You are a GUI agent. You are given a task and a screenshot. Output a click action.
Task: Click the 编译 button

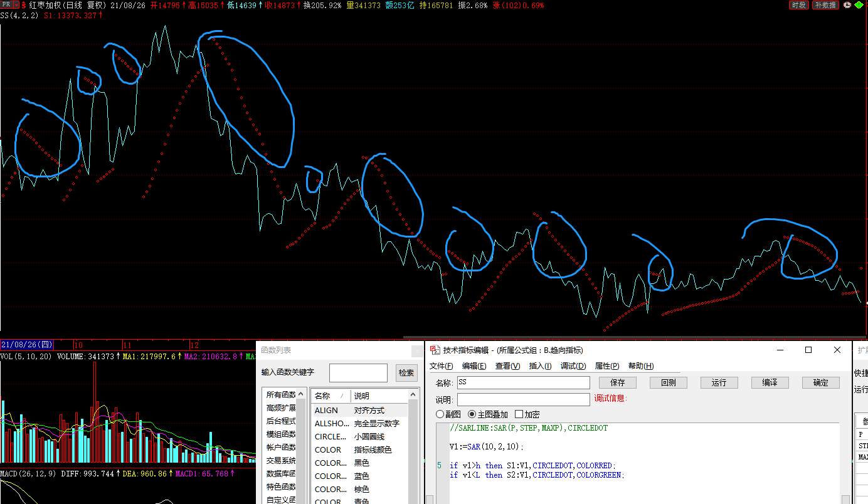(770, 382)
